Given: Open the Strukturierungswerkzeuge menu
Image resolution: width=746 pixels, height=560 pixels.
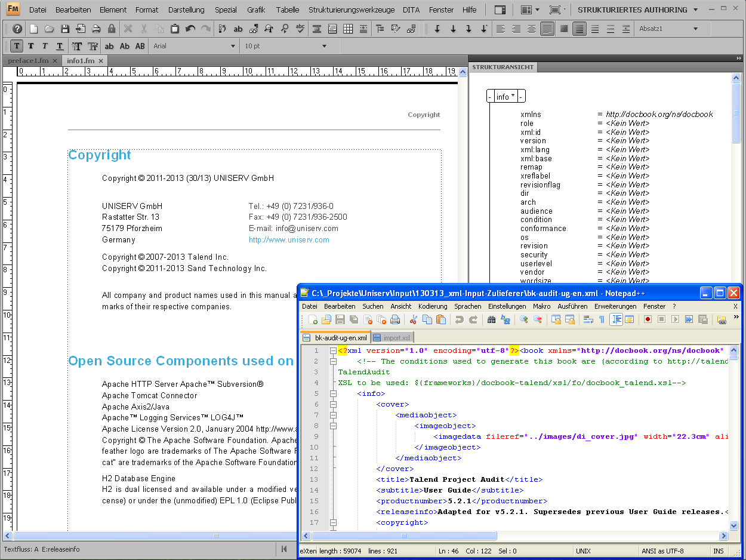Looking at the screenshot, I should click(x=352, y=10).
